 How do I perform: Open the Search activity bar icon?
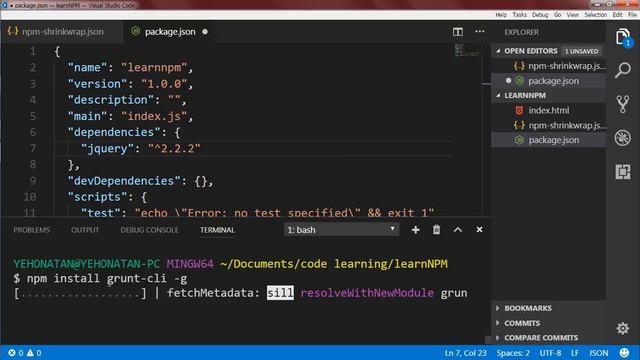[623, 70]
